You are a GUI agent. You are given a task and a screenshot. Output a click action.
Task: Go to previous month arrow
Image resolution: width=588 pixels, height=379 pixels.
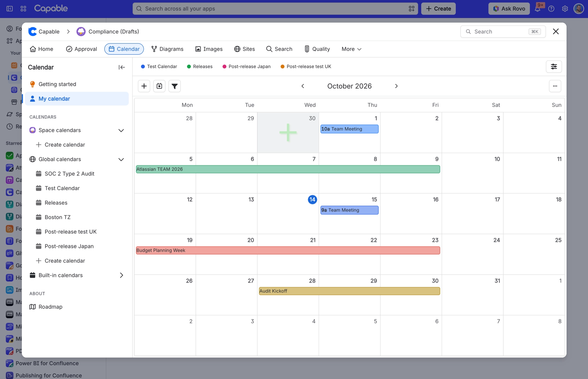(303, 86)
